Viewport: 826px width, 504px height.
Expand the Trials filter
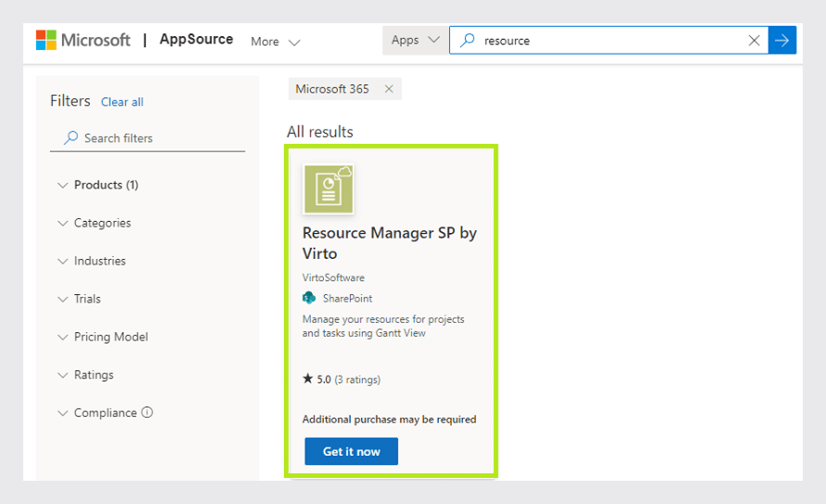[x=79, y=299]
